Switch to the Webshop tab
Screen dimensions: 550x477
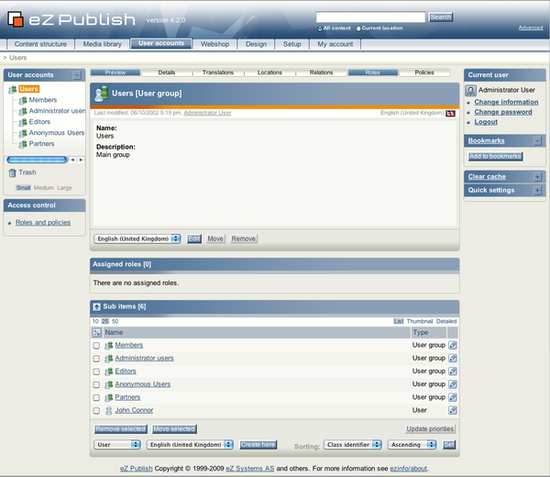[x=215, y=44]
